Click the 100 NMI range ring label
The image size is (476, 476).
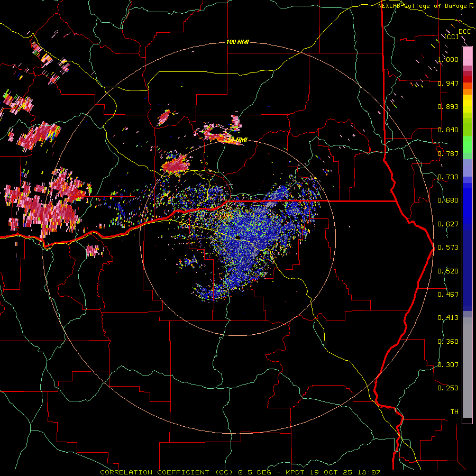(237, 42)
